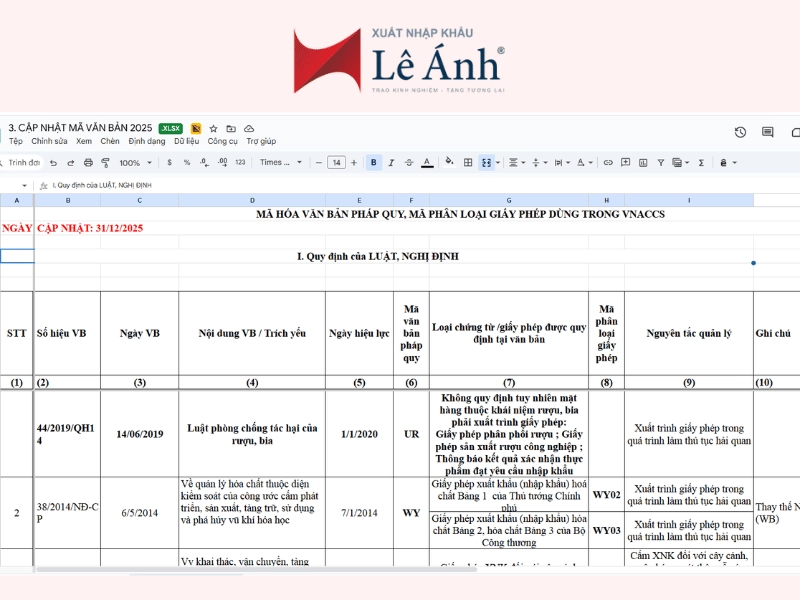Open the Dữ liệu menu
The width and height of the screenshot is (800, 600).
185,142
